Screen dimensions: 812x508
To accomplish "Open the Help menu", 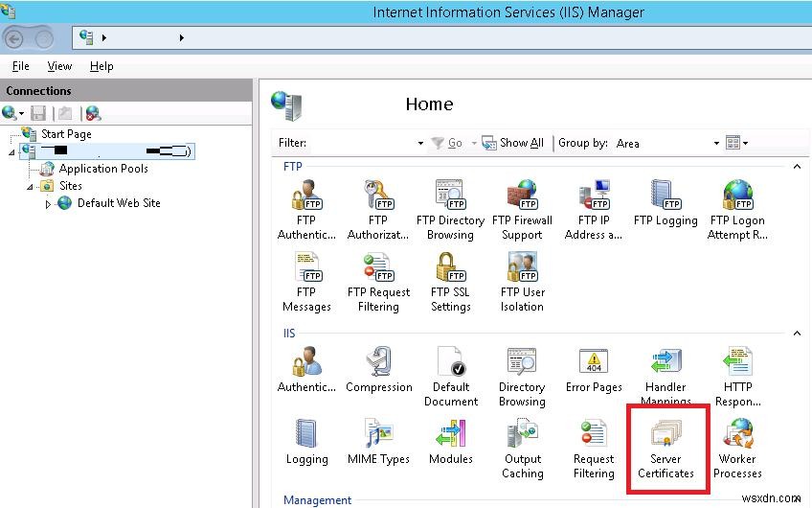I will 101,66.
